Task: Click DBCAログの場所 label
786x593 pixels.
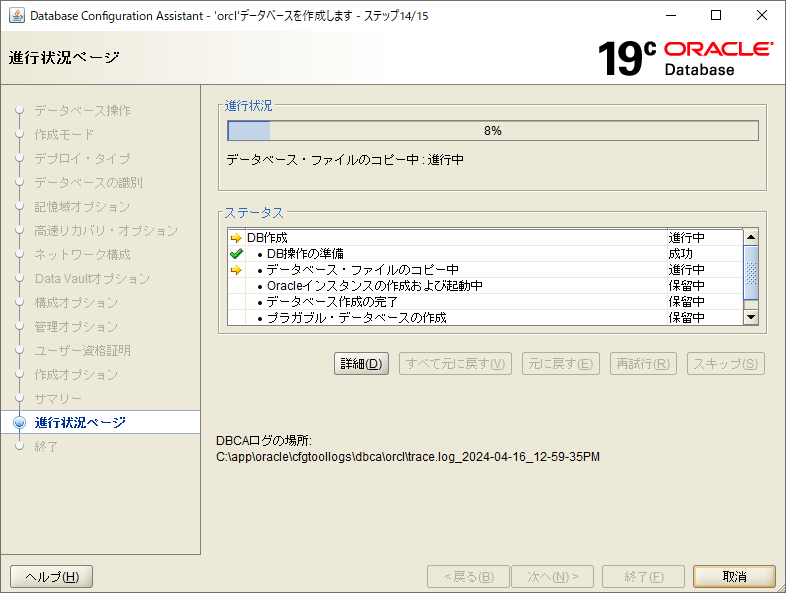Action: point(264,441)
